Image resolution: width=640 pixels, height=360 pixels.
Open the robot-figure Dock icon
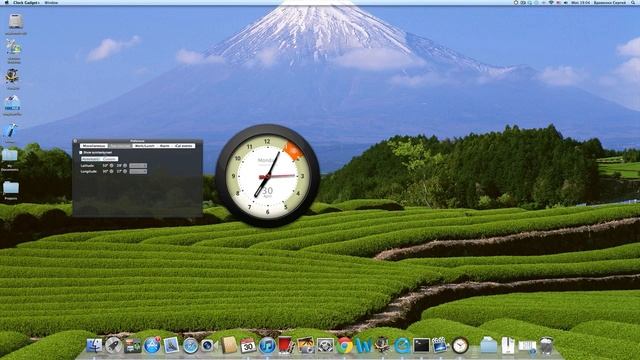pyautogui.click(x=382, y=345)
